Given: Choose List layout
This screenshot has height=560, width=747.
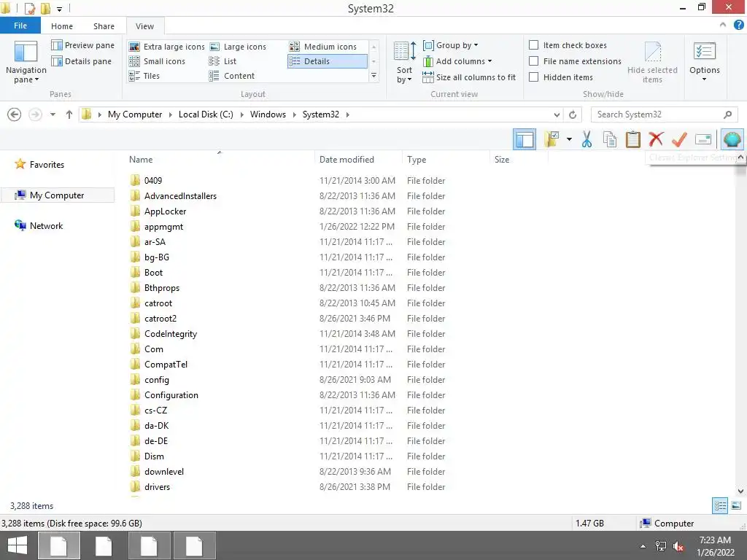Looking at the screenshot, I should pos(222,61).
